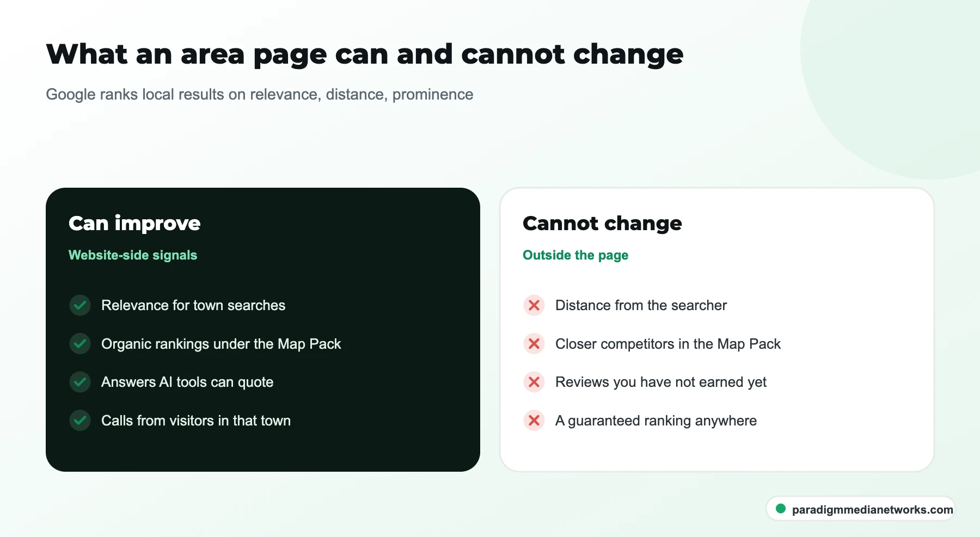This screenshot has width=980, height=537.
Task: Select the text 'Answers AI tools can quote'
Action: coord(187,382)
